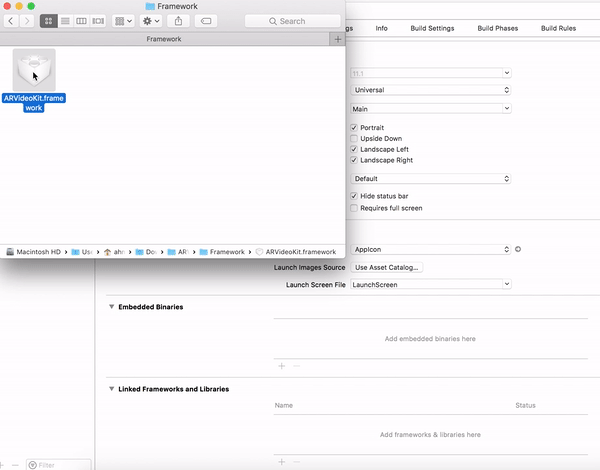600x470 pixels.
Task: Select the ARVideoKit.framework file icon
Action: 34,70
